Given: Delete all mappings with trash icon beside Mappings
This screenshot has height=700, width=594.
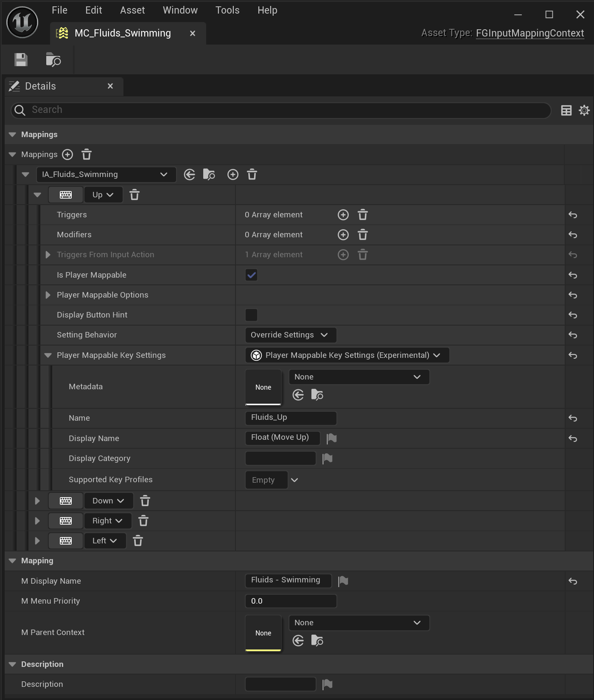Looking at the screenshot, I should [87, 155].
